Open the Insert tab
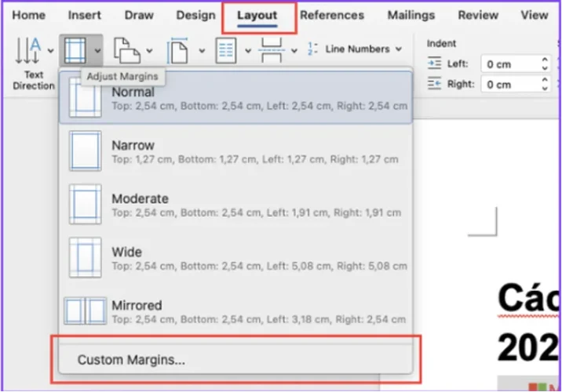 pos(84,15)
